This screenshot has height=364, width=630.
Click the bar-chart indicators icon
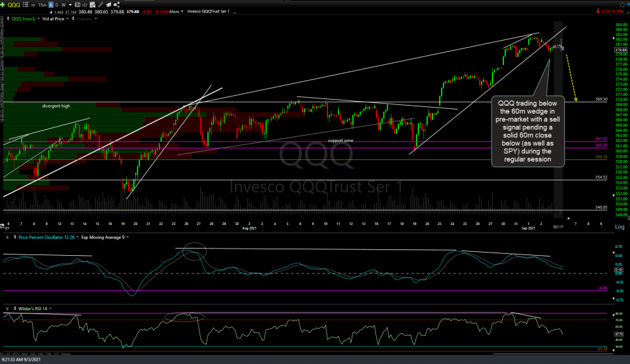click(x=85, y=5)
